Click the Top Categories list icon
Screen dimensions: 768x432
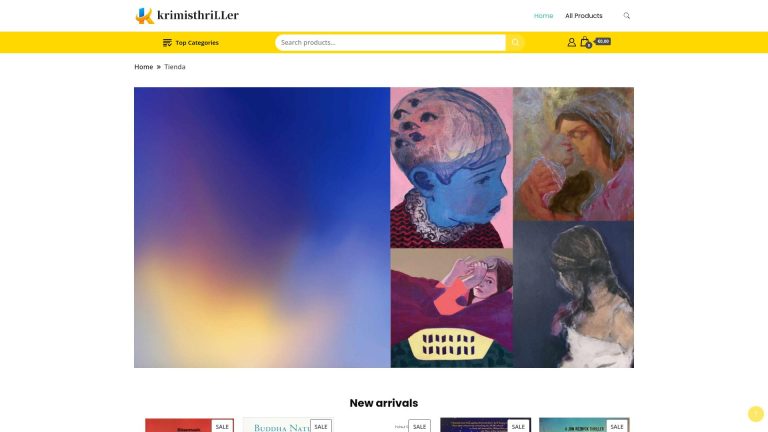pyautogui.click(x=167, y=43)
